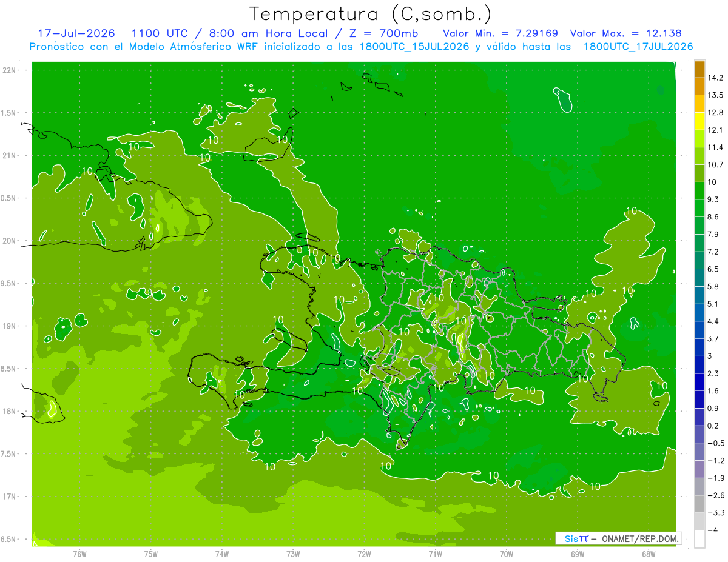Click the '12.8' colorbar label
The image size is (728, 562).
point(716,113)
